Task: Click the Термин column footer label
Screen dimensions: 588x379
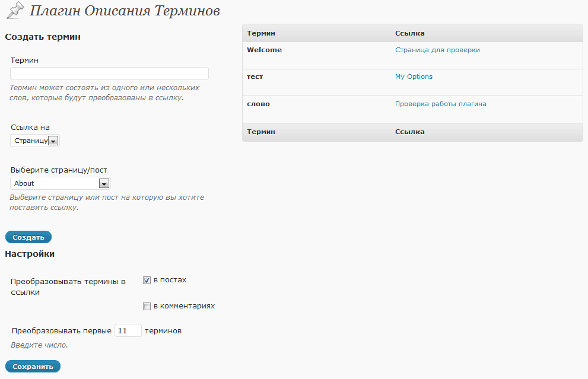Action: [261, 132]
